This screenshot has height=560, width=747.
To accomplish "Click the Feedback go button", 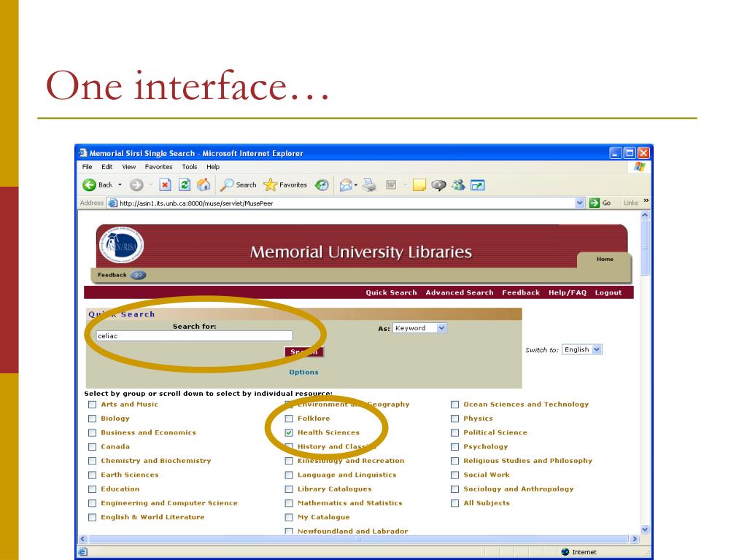I will pyautogui.click(x=138, y=275).
